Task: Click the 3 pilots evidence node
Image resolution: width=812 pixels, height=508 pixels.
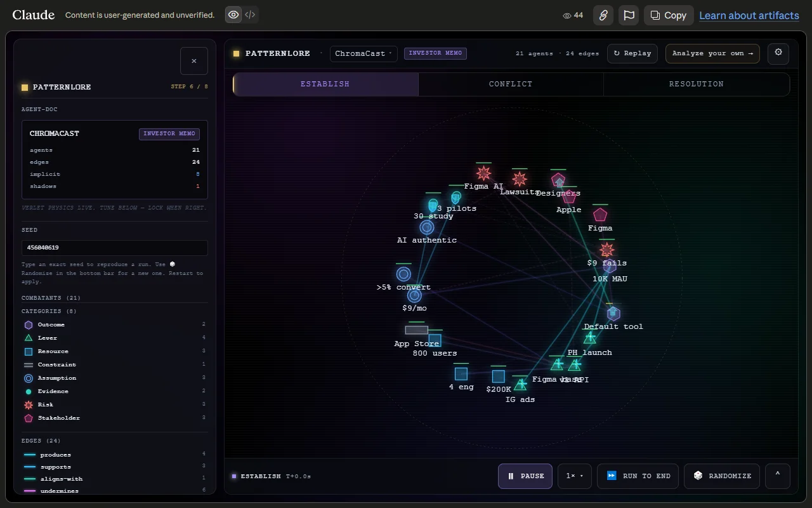Action: (456, 198)
